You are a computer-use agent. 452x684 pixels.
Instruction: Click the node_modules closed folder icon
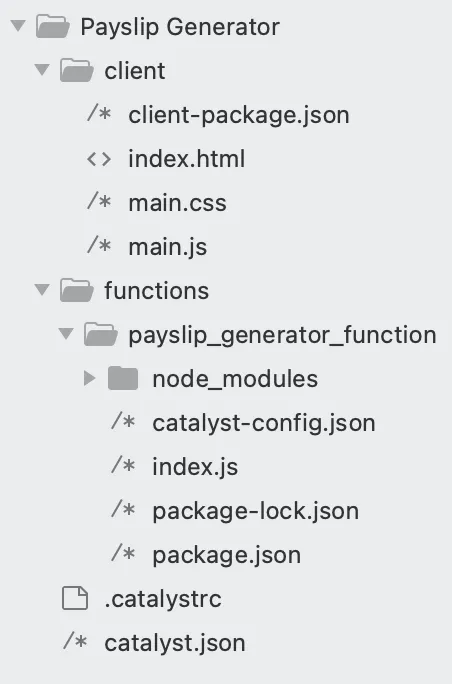tap(123, 378)
